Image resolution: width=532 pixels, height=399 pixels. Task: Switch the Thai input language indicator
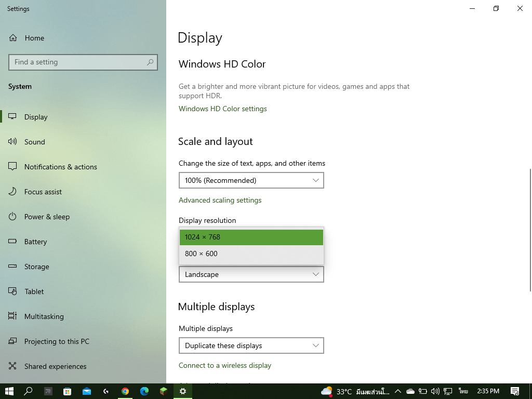point(463,392)
